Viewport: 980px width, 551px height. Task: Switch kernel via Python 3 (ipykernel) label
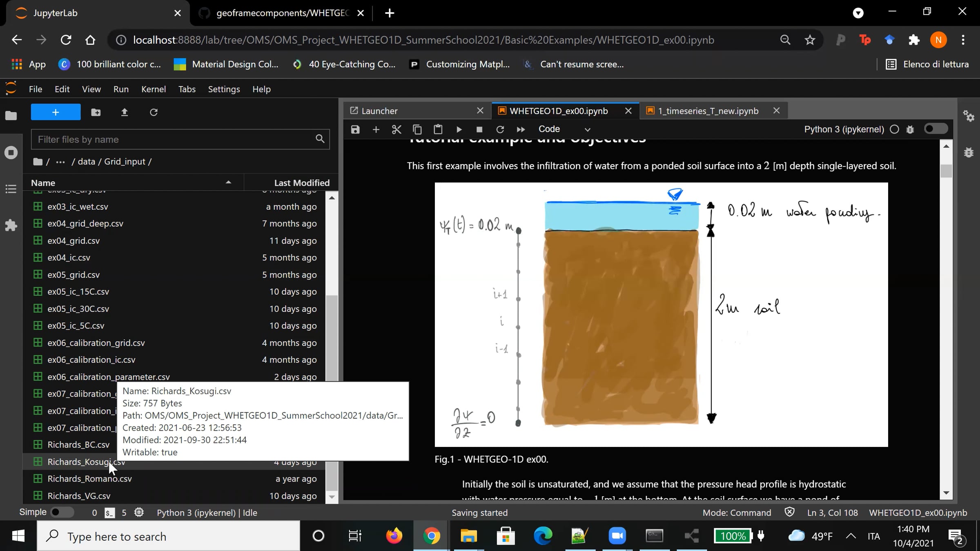click(844, 129)
